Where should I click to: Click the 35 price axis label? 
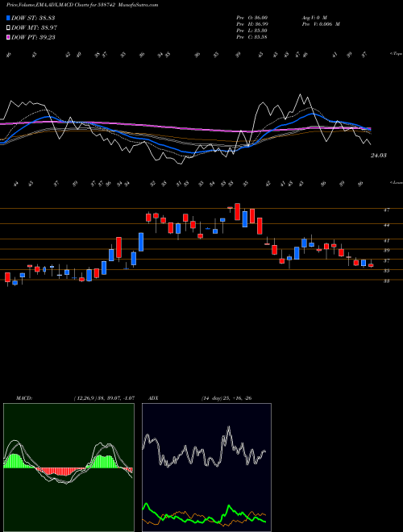tap(386, 271)
